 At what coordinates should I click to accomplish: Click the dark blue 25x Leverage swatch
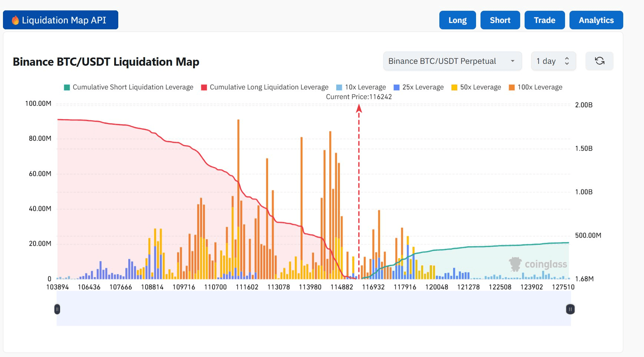pyautogui.click(x=397, y=88)
